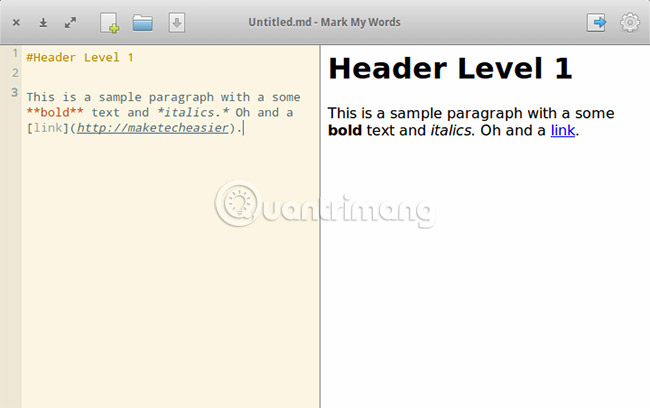Click the '#Header Level 1' line in the editor
This screenshot has width=650, height=408.
coord(80,57)
